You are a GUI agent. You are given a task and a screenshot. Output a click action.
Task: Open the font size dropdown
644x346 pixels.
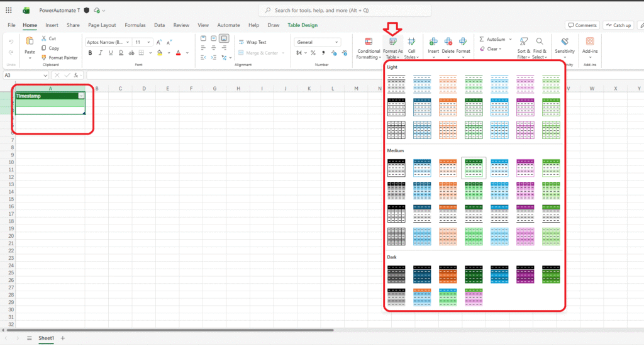coord(148,42)
